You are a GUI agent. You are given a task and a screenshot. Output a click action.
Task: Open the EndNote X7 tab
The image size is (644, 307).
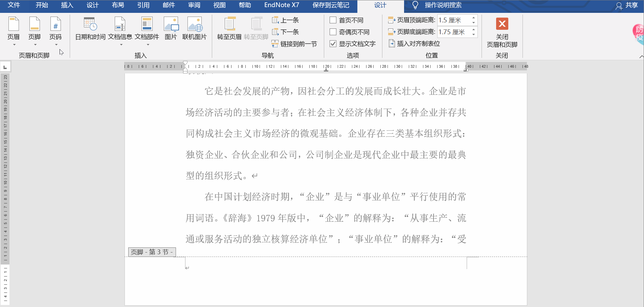coord(282,5)
